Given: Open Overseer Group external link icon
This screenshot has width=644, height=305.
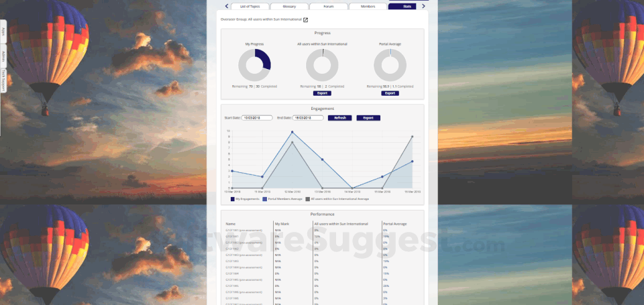Looking at the screenshot, I should [306, 19].
